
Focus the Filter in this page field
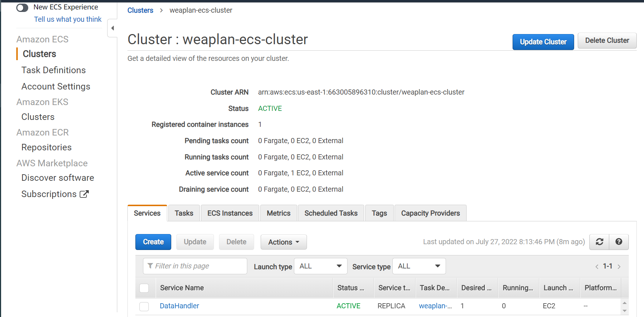click(195, 266)
